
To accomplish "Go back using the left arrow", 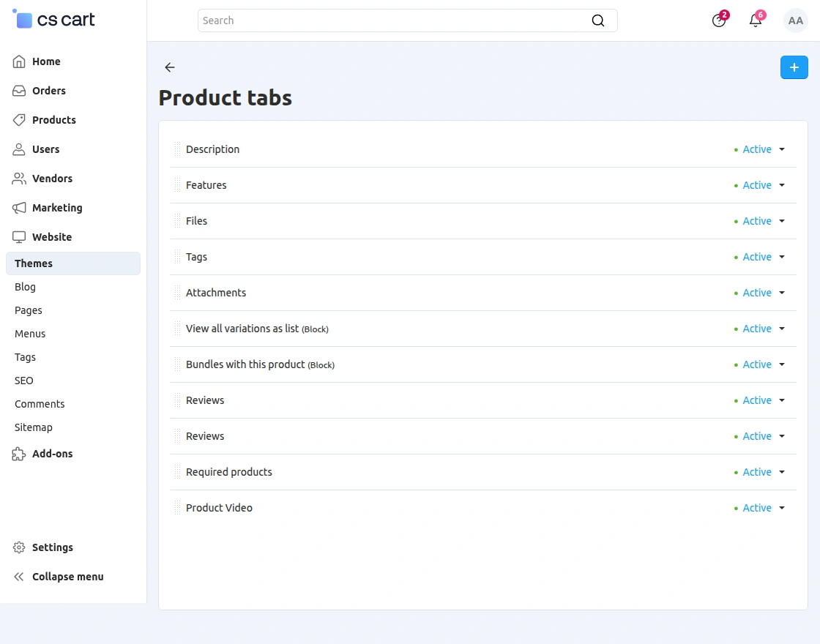I will click(169, 67).
